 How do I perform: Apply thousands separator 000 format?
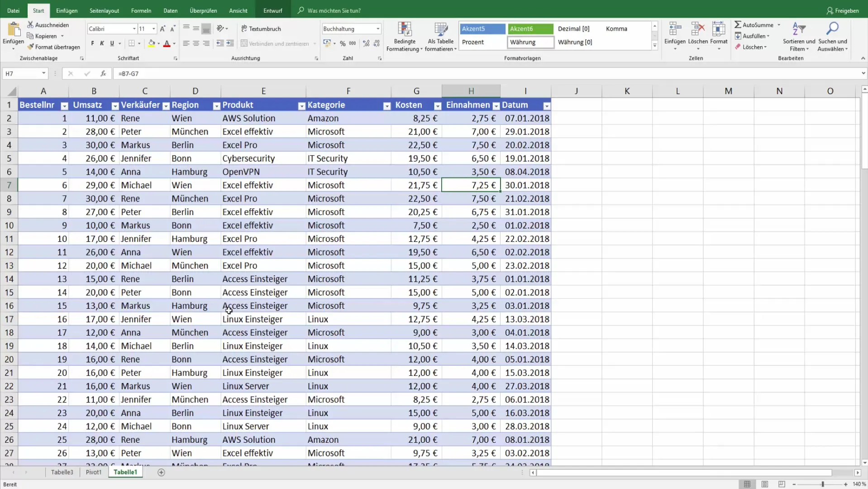coord(353,43)
